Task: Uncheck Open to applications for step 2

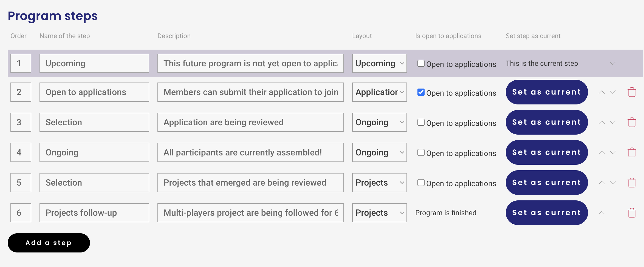Action: click(421, 92)
